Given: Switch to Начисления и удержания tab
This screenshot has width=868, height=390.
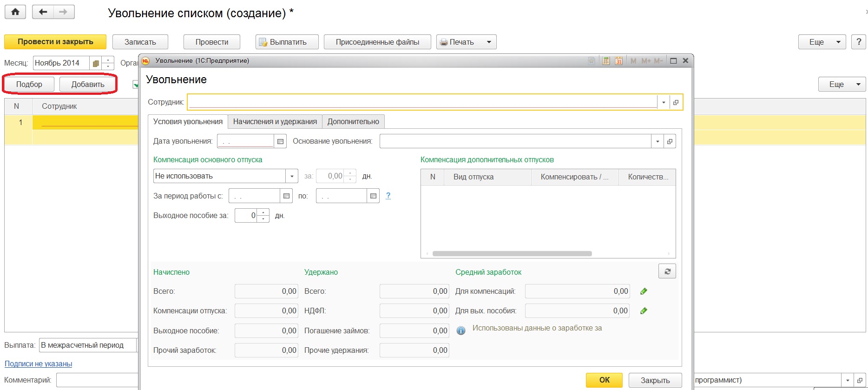Looking at the screenshot, I should click(275, 122).
